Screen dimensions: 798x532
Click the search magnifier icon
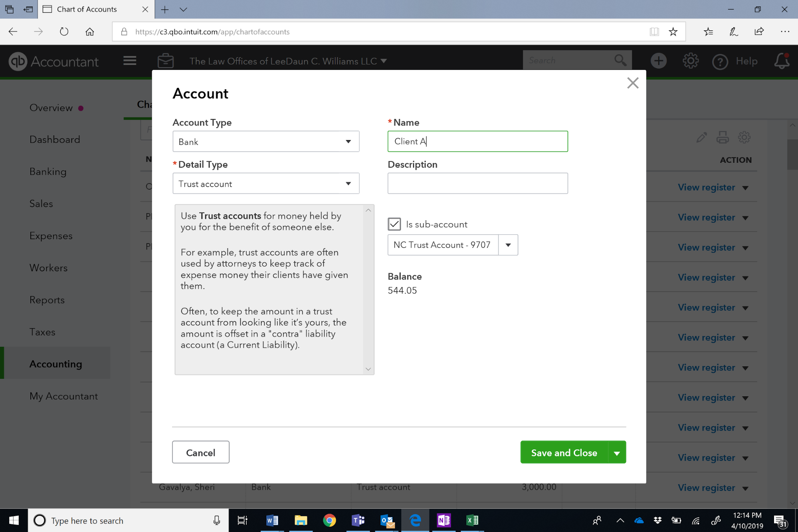[620, 60]
